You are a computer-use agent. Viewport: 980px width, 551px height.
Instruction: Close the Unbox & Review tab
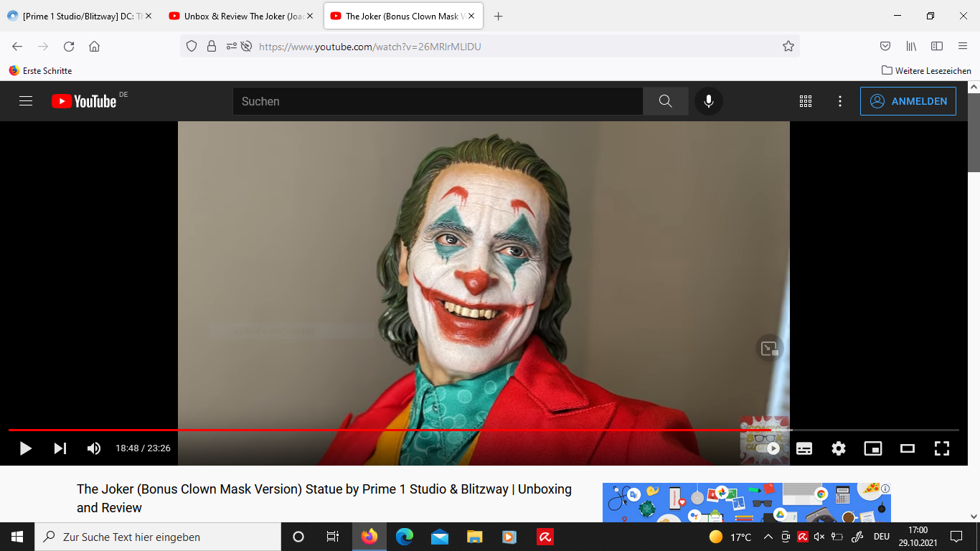coord(310,16)
